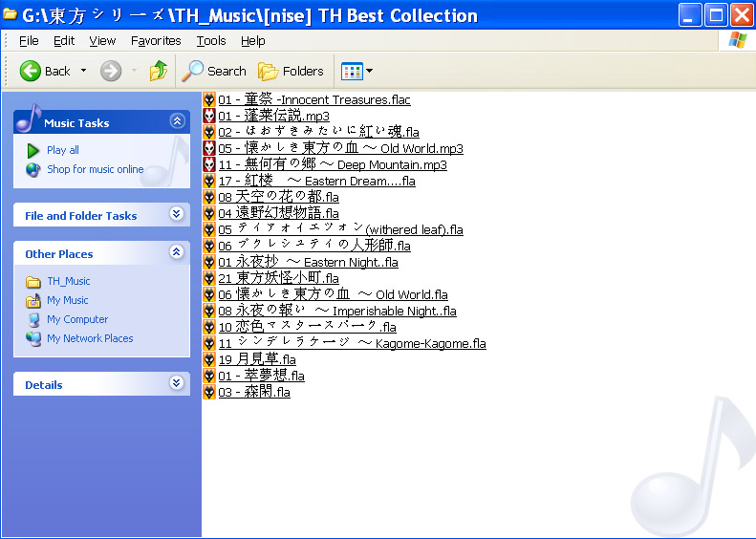The width and height of the screenshot is (756, 539).
Task: Click icon of Kagome-Kagome.fla file
Action: coord(208,343)
